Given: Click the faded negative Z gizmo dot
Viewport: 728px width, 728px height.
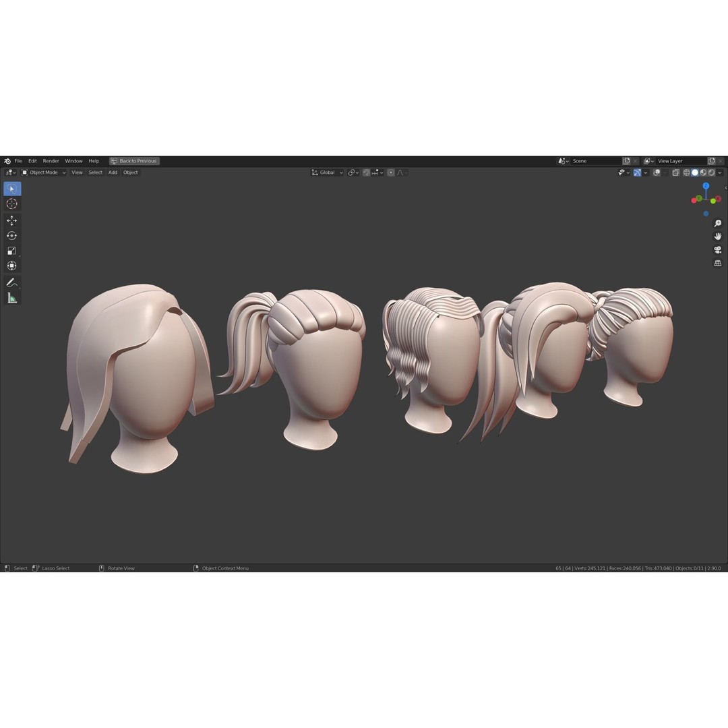Looking at the screenshot, I should [x=706, y=214].
